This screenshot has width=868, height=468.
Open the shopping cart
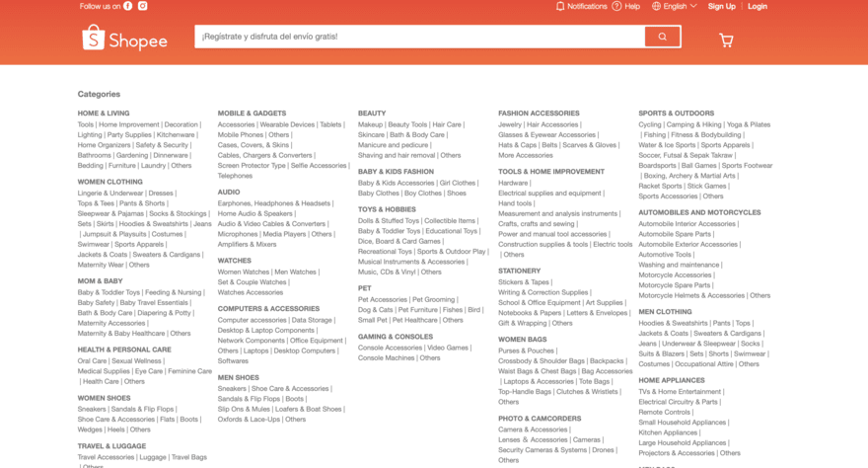click(726, 40)
